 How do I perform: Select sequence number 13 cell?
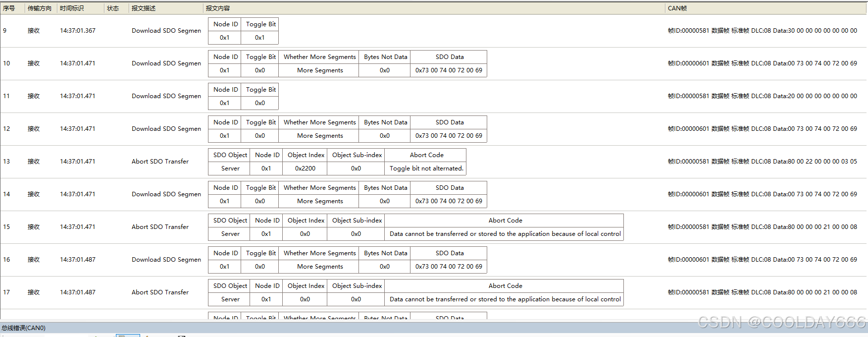pyautogui.click(x=6, y=162)
